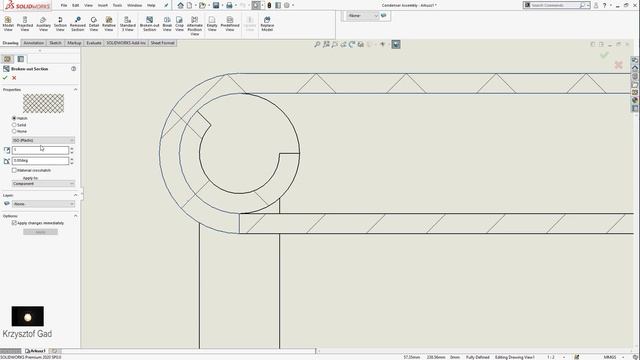Click the Predefined View tool
Viewport: 640px width, 360px height.
(x=230, y=24)
